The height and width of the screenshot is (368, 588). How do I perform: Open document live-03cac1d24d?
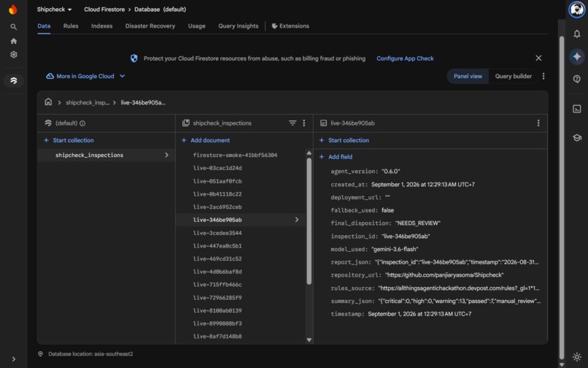(x=217, y=168)
